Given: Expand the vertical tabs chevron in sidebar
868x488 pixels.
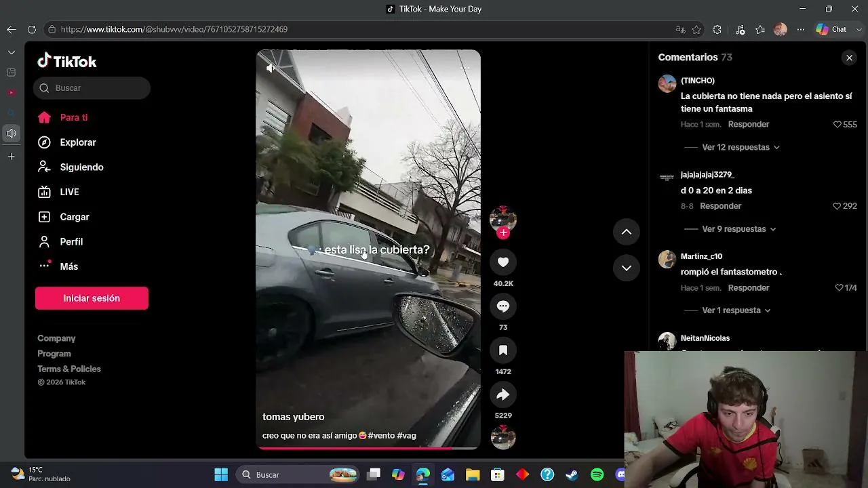Looking at the screenshot, I should point(12,52).
